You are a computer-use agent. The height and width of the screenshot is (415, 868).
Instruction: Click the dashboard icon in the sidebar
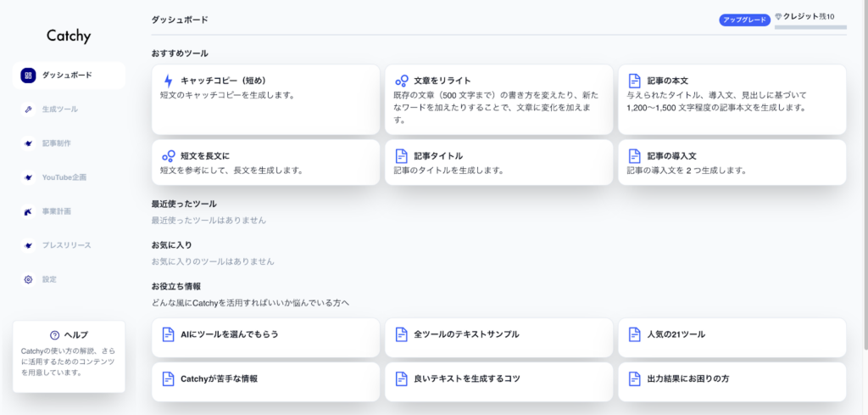[x=28, y=75]
